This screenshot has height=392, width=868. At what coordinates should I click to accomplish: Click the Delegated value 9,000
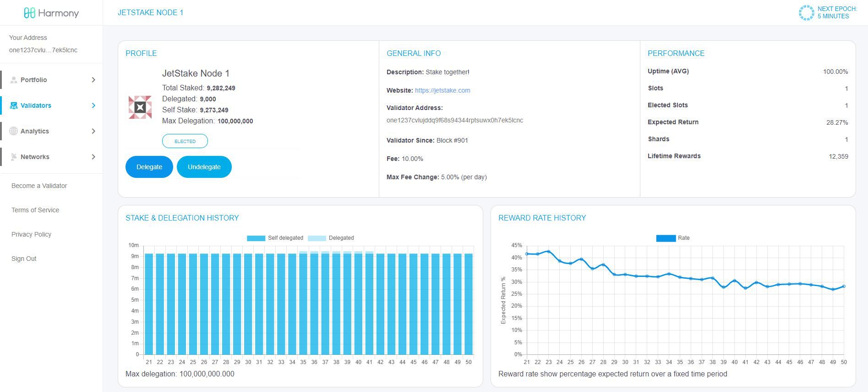click(x=208, y=99)
